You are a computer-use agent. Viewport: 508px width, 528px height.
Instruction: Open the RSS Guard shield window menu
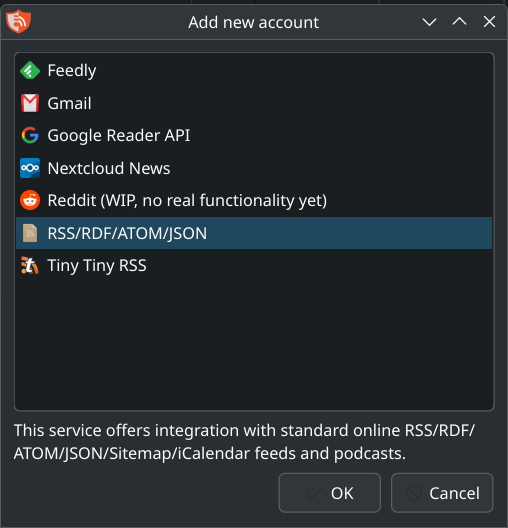(19, 21)
